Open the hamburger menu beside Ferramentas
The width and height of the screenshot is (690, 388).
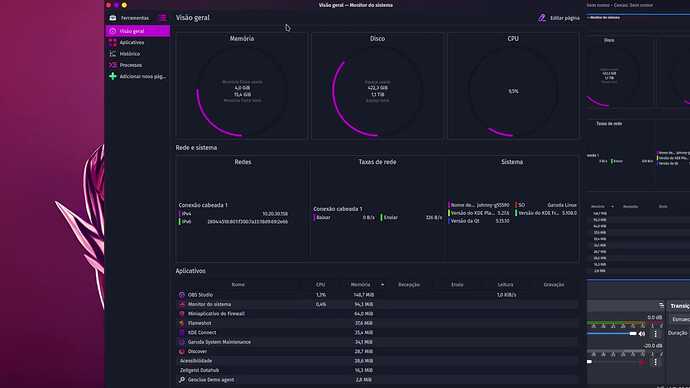coord(163,18)
